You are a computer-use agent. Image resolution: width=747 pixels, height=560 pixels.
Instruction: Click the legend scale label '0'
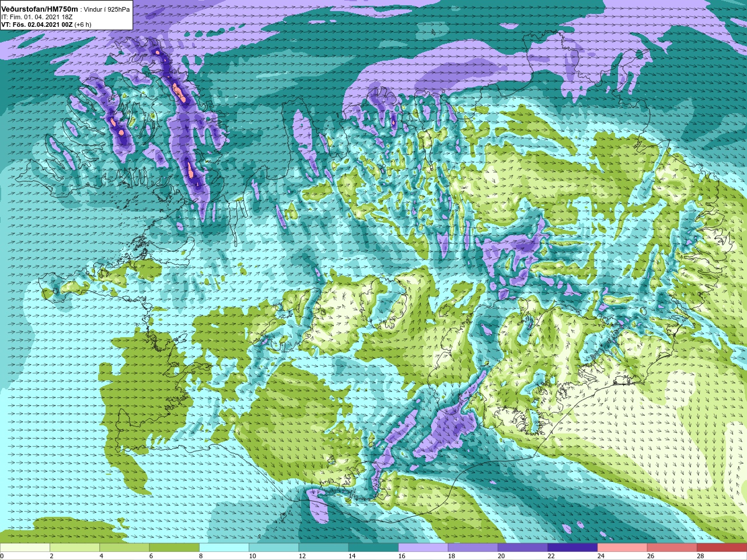[2, 556]
